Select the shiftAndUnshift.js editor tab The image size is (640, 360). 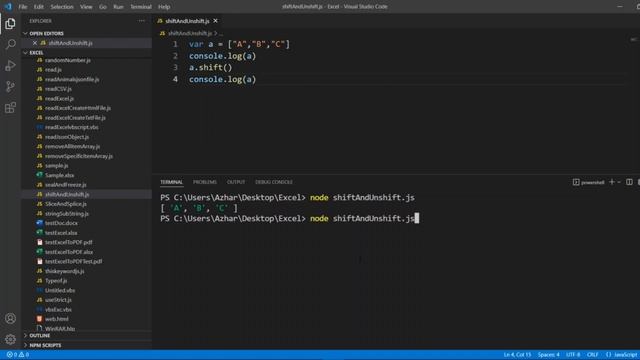click(x=187, y=21)
